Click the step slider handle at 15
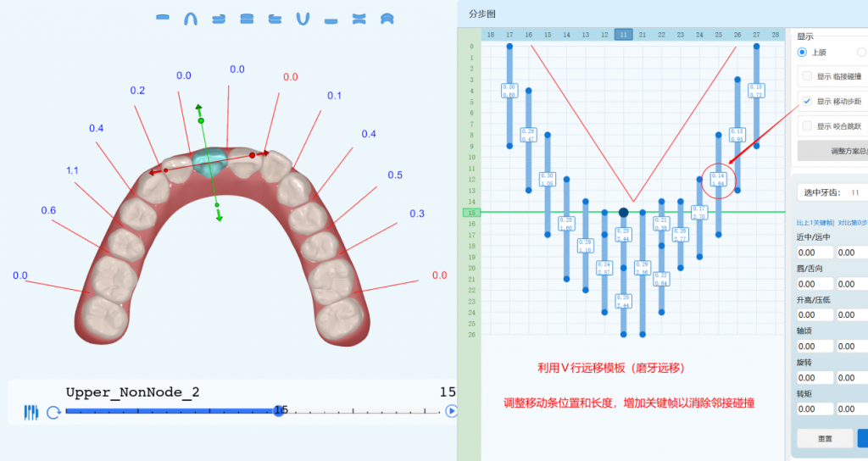The width and height of the screenshot is (868, 461). pyautogui.click(x=278, y=410)
